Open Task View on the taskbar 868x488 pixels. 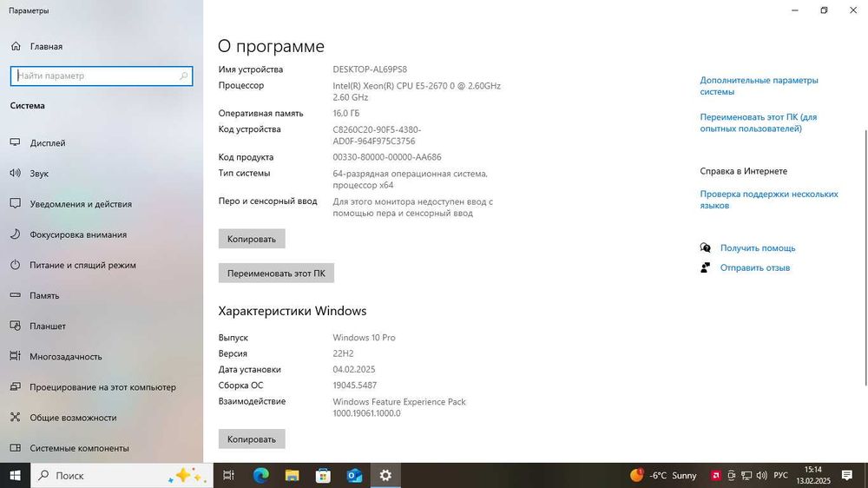pyautogui.click(x=228, y=475)
